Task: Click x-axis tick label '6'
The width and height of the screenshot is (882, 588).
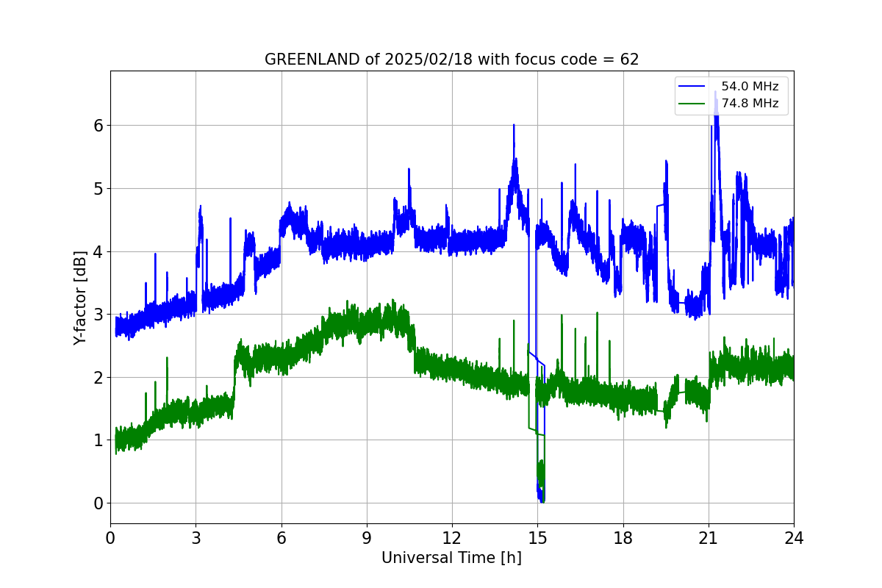Action: click(282, 537)
